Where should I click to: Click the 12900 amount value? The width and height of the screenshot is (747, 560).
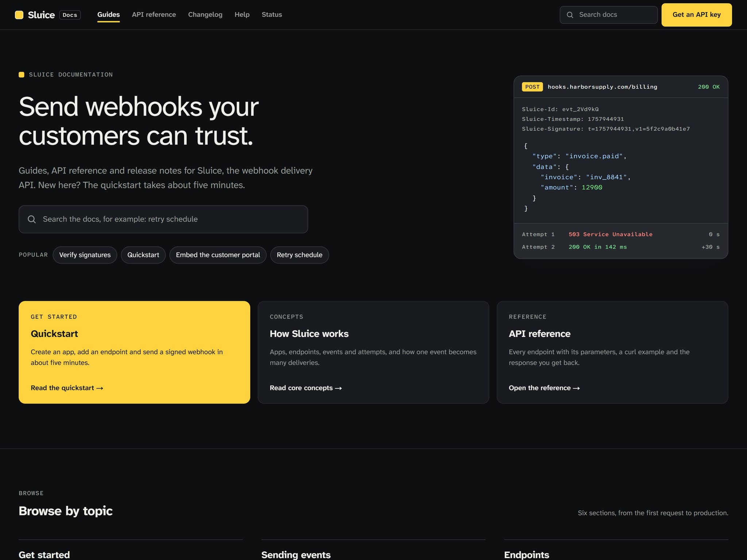click(592, 187)
